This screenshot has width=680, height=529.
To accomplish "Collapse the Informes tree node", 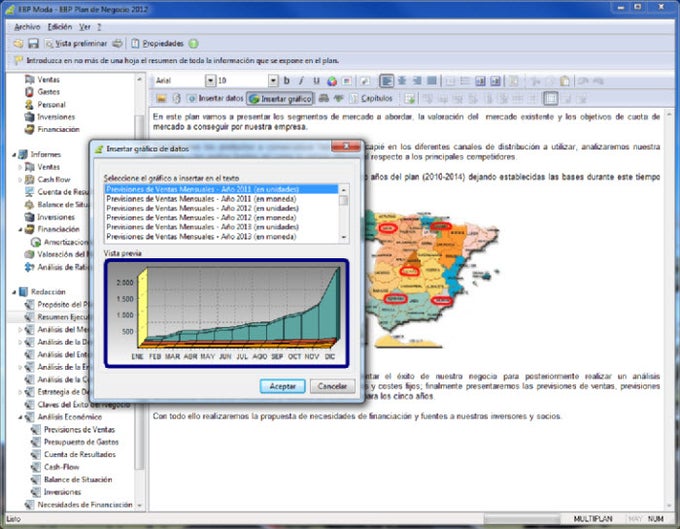I will click(14, 154).
